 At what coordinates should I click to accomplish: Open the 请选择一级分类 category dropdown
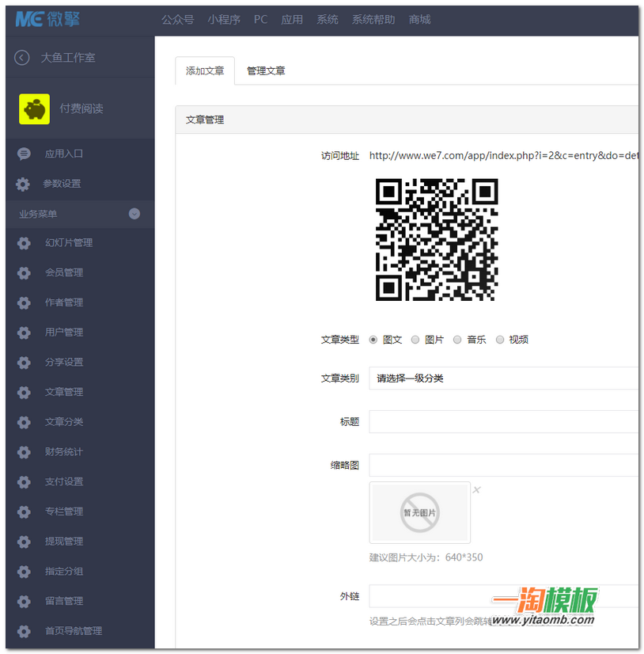pyautogui.click(x=503, y=378)
